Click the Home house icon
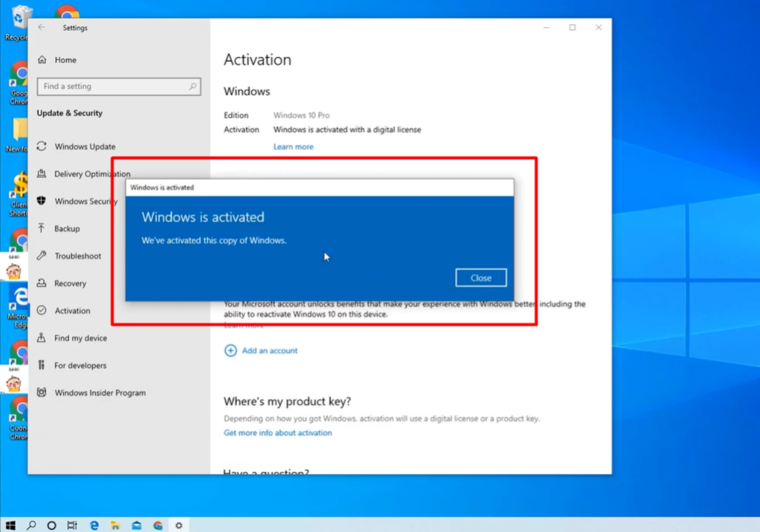760x532 pixels. pos(42,60)
